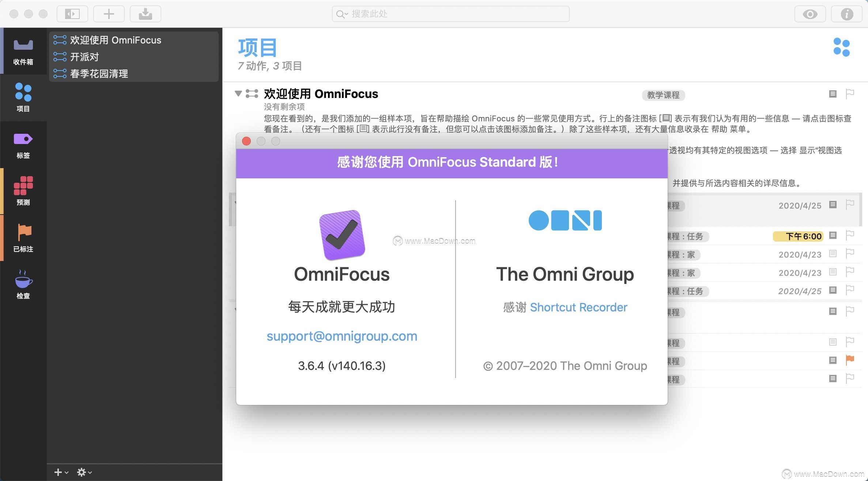Select the 开派对 project in sidebar
Image resolution: width=868 pixels, height=481 pixels.
point(134,57)
